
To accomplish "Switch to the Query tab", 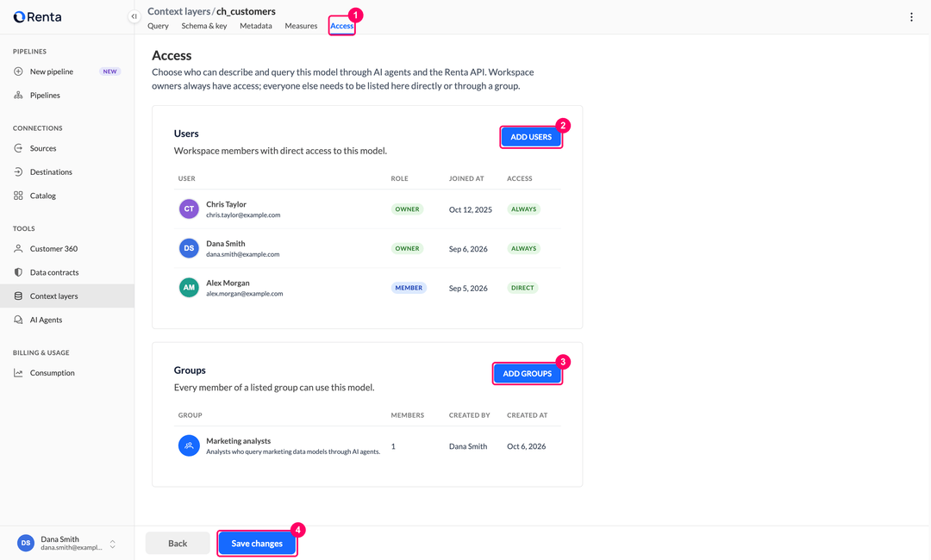I will click(x=158, y=26).
